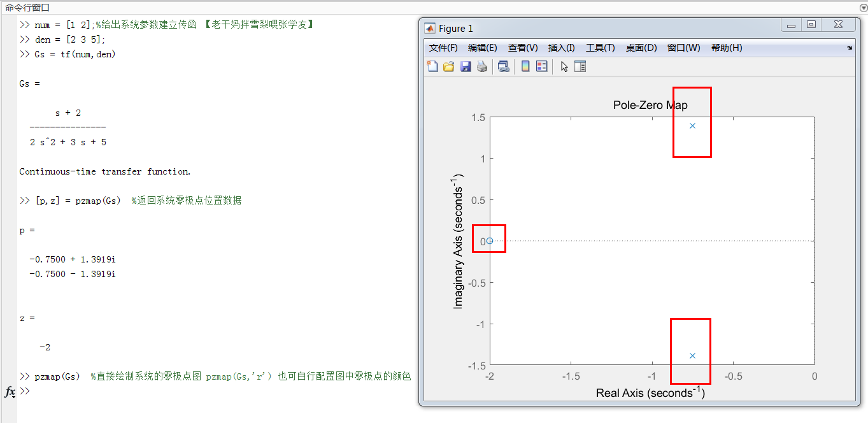Click the Pole-Zero Map plot title
868x423 pixels.
pos(650,105)
